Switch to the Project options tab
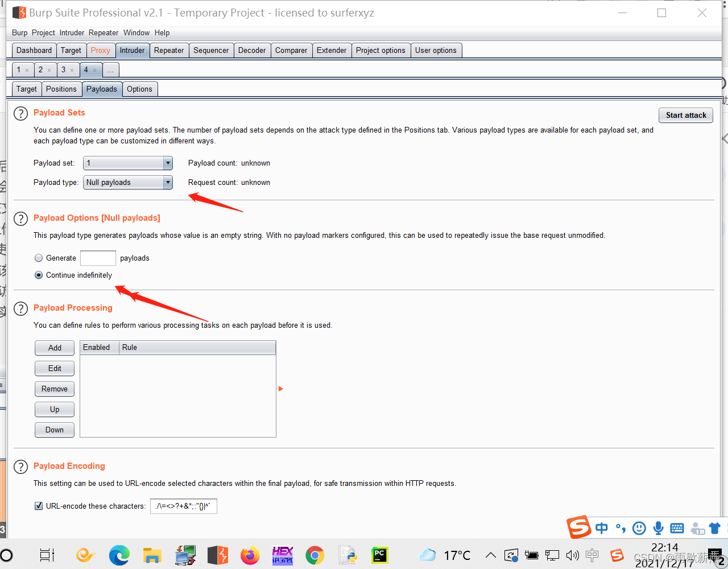Viewport: 728px width, 569px height. 380,50
